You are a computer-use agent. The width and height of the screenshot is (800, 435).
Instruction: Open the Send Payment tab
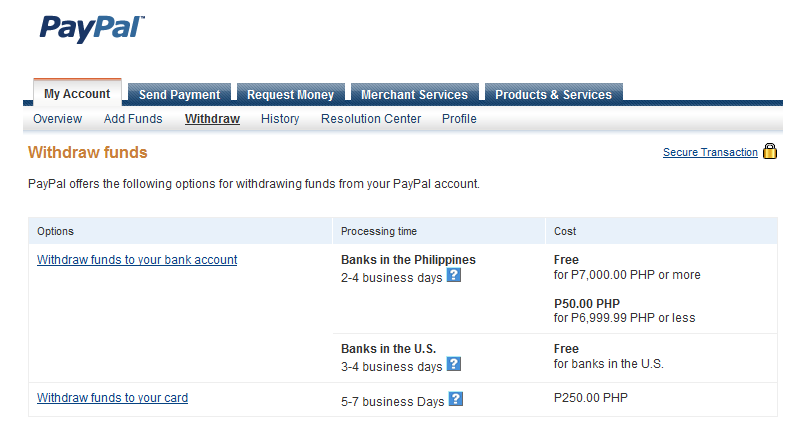click(x=179, y=95)
